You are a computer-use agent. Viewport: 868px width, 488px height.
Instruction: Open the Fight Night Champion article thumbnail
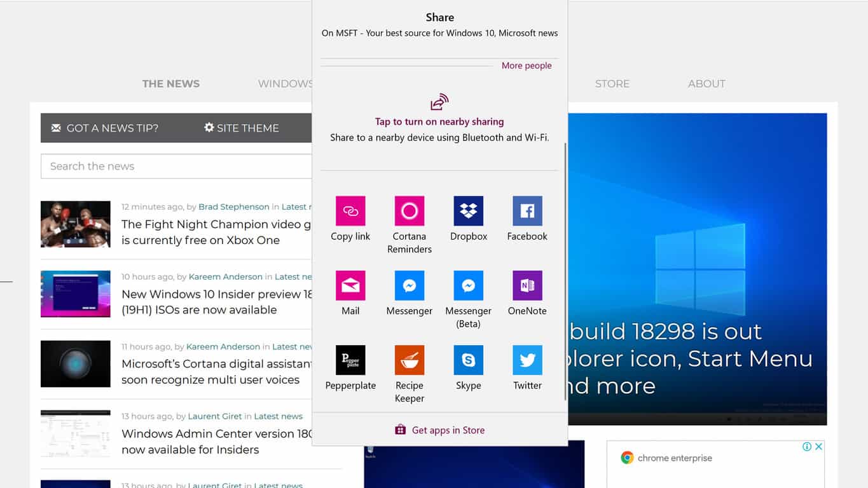76,224
